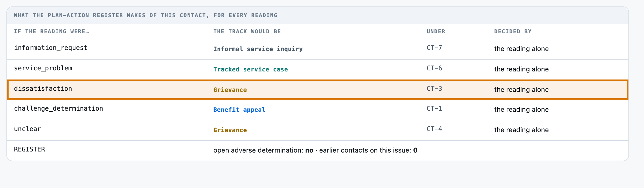The height and width of the screenshot is (188, 644).
Task: Click the 'If the reading were…' column header
Action: (x=52, y=31)
